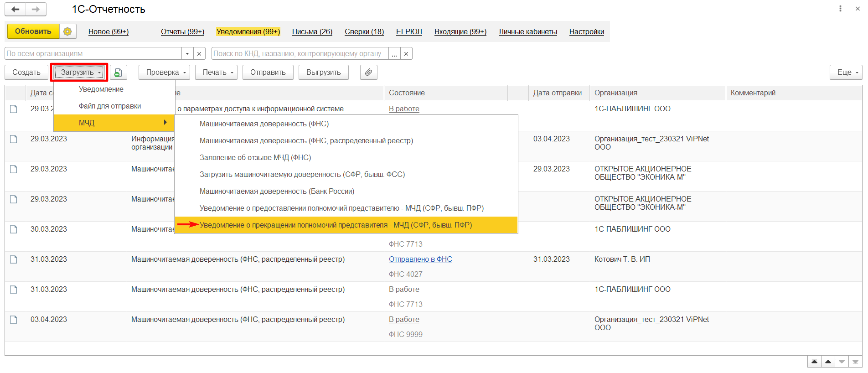Click В работе link for ФНС 7713 row
Screen dimensions: 868x373
[404, 290]
